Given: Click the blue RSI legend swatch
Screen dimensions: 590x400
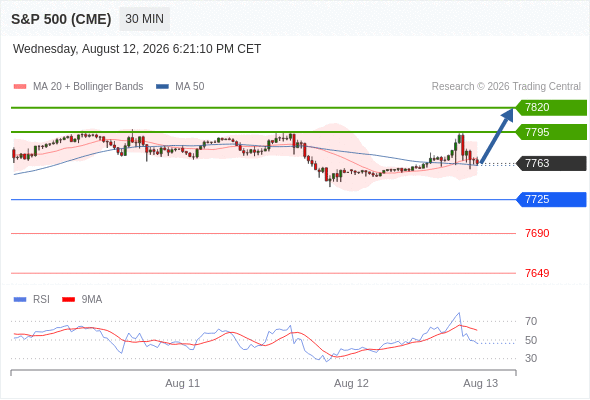Looking at the screenshot, I should [20, 300].
